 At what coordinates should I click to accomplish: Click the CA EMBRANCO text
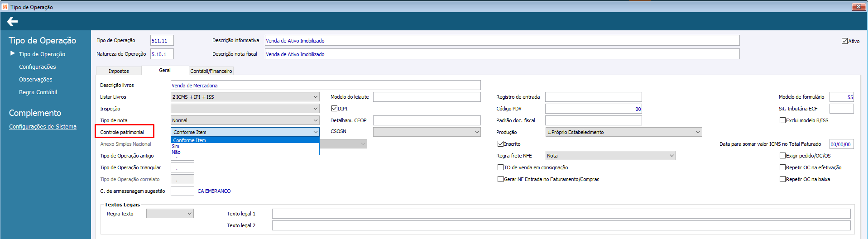[214, 191]
